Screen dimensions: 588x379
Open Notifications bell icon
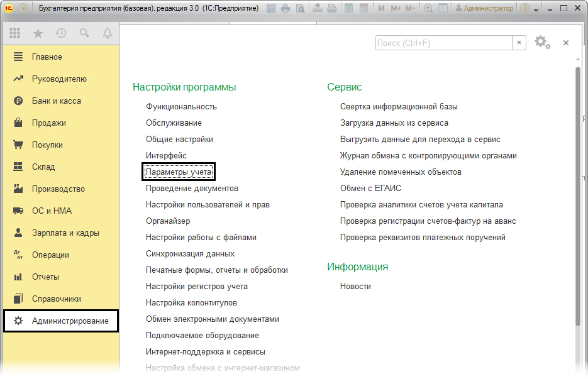(x=108, y=33)
